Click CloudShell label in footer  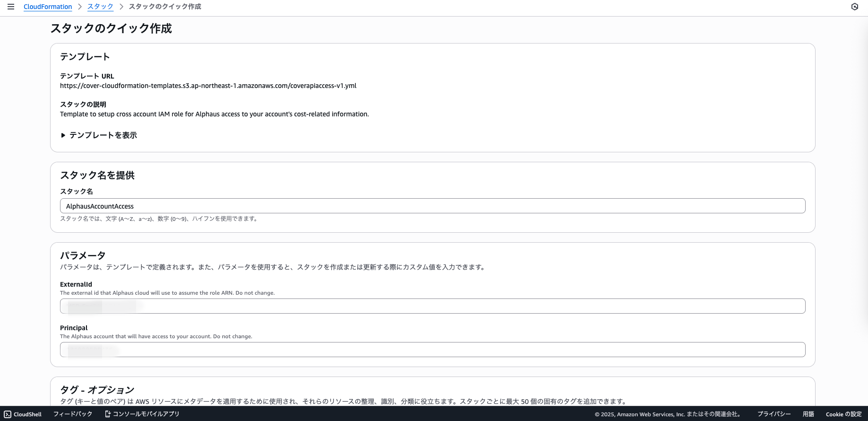pos(27,414)
